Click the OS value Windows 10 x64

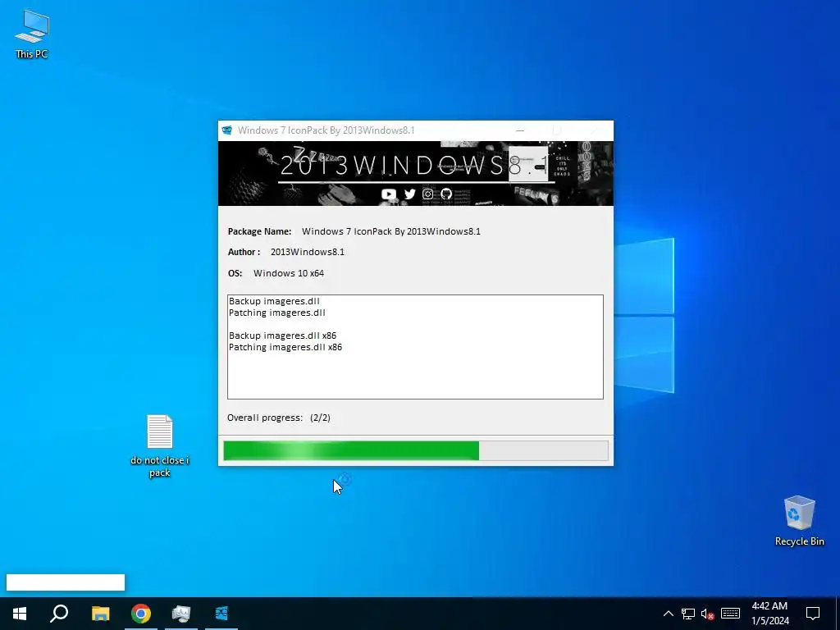[289, 273]
